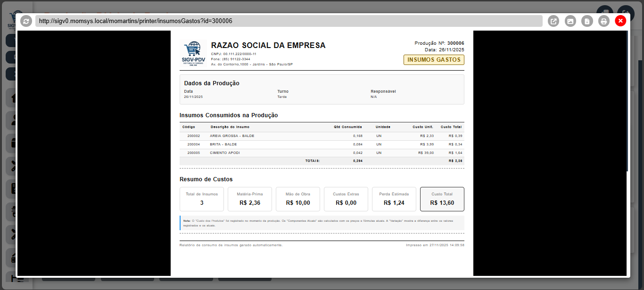Reload the report with the refresh icon

pos(26,21)
